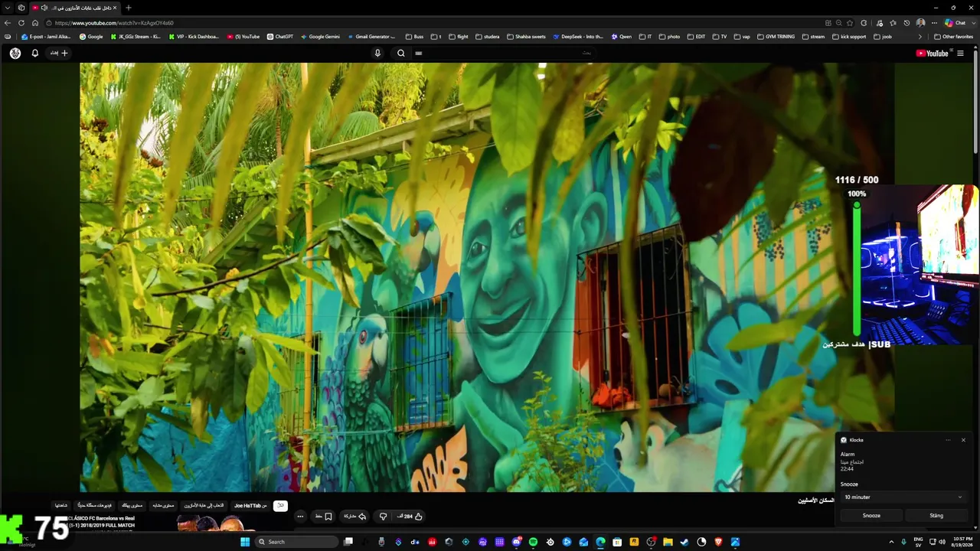The image size is (980, 551).
Task: Expand the tab search dropdown arrow
Action: (8, 8)
